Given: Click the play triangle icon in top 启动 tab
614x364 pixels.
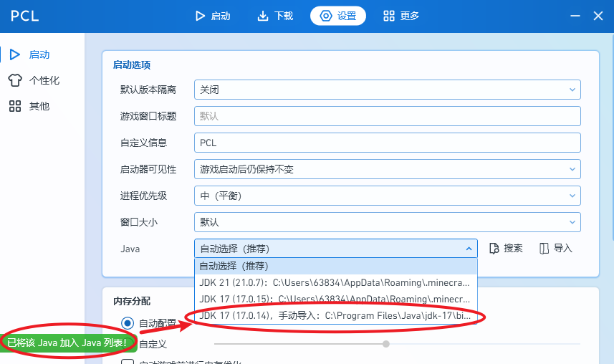Looking at the screenshot, I should 200,16.
